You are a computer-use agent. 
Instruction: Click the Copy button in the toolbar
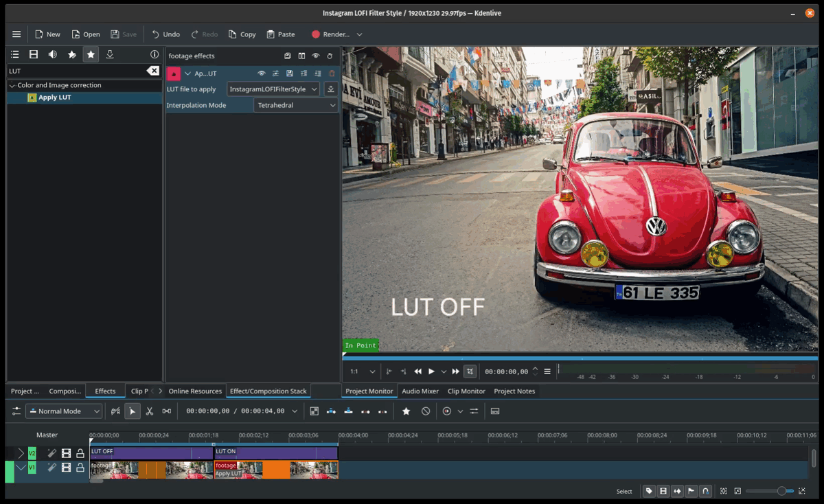tap(242, 34)
